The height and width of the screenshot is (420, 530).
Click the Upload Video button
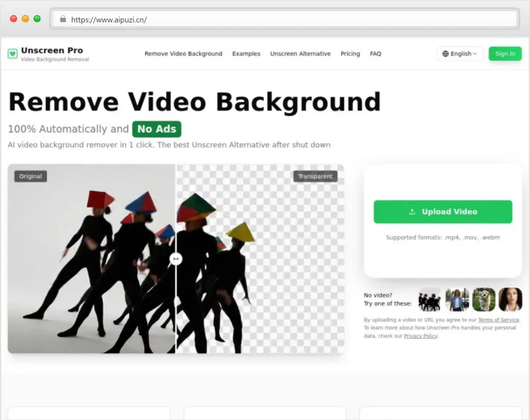443,212
